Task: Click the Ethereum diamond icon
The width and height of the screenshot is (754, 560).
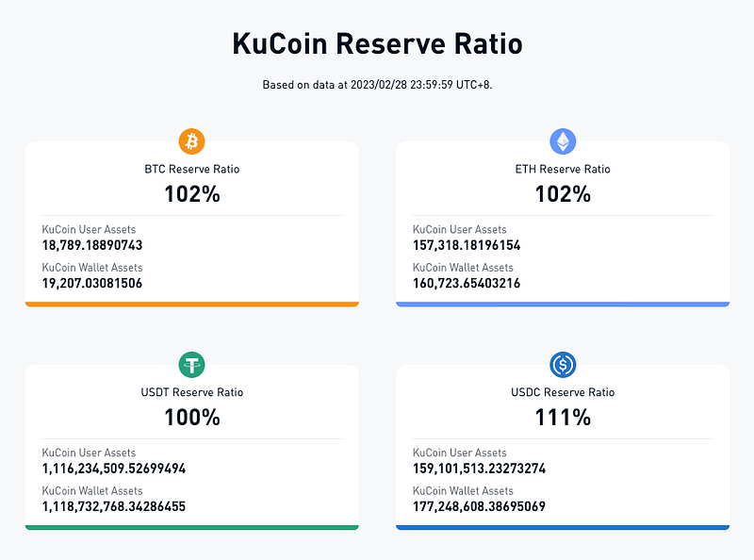Action: tap(563, 141)
